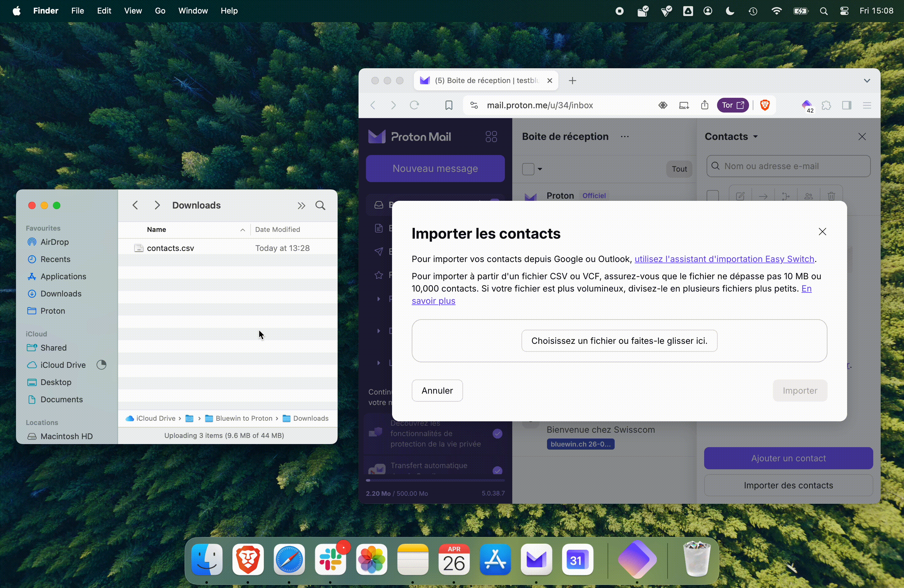Open Photos app from the Dock
Screen dimensions: 904x588
[x=371, y=559]
